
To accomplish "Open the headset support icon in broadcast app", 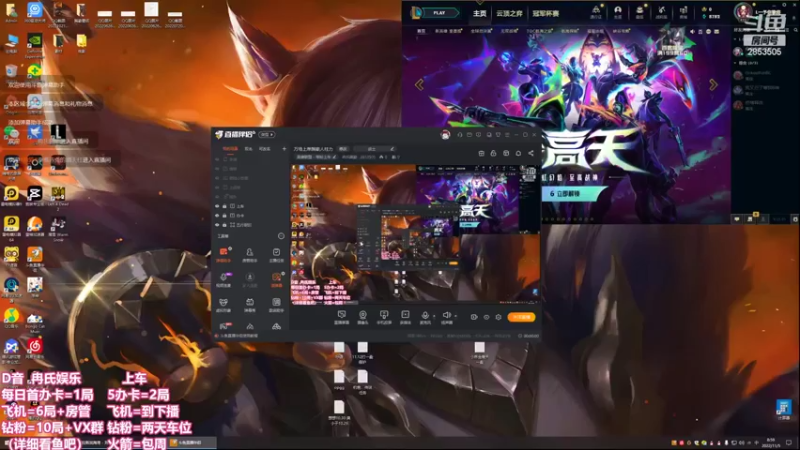I will [460, 135].
